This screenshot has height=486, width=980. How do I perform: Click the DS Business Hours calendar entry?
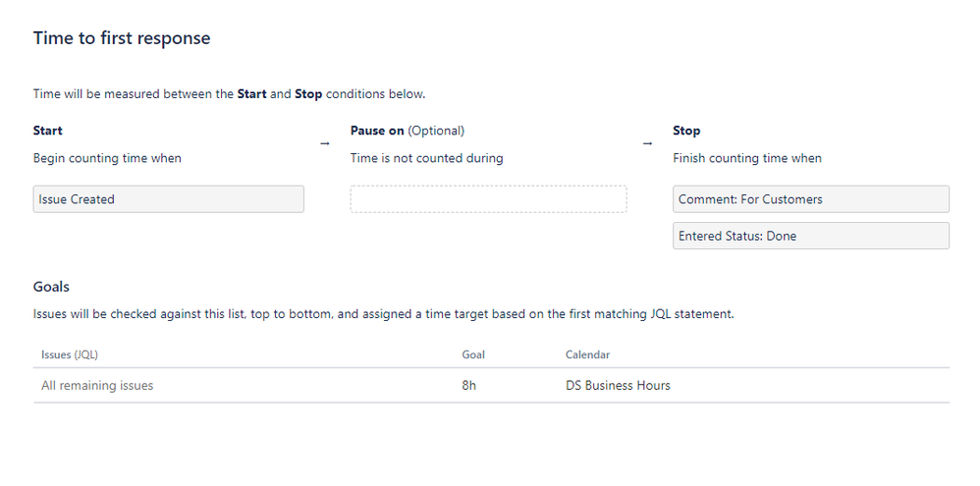click(618, 386)
